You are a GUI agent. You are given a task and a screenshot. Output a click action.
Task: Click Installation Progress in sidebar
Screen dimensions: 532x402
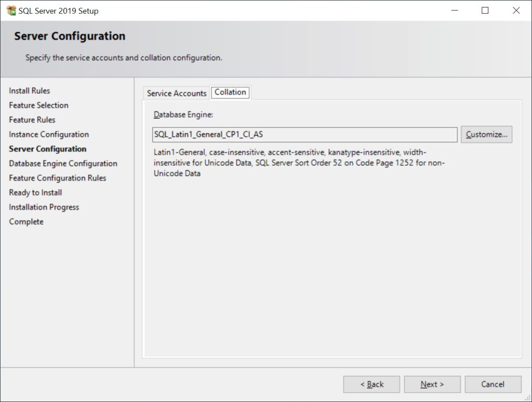point(44,207)
